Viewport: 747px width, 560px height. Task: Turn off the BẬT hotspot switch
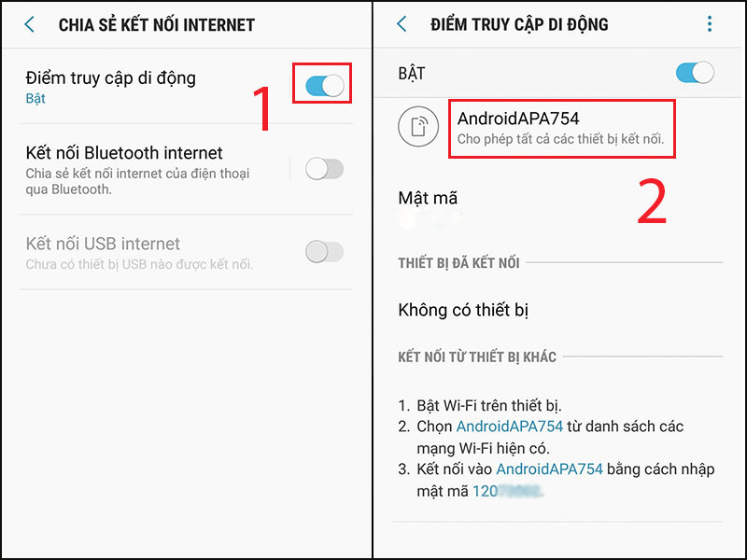pos(695,73)
